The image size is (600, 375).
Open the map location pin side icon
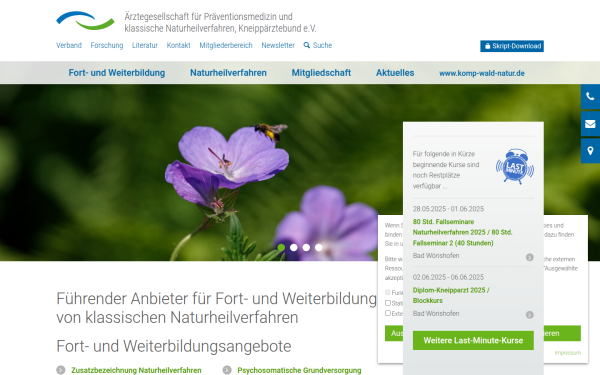tap(590, 151)
